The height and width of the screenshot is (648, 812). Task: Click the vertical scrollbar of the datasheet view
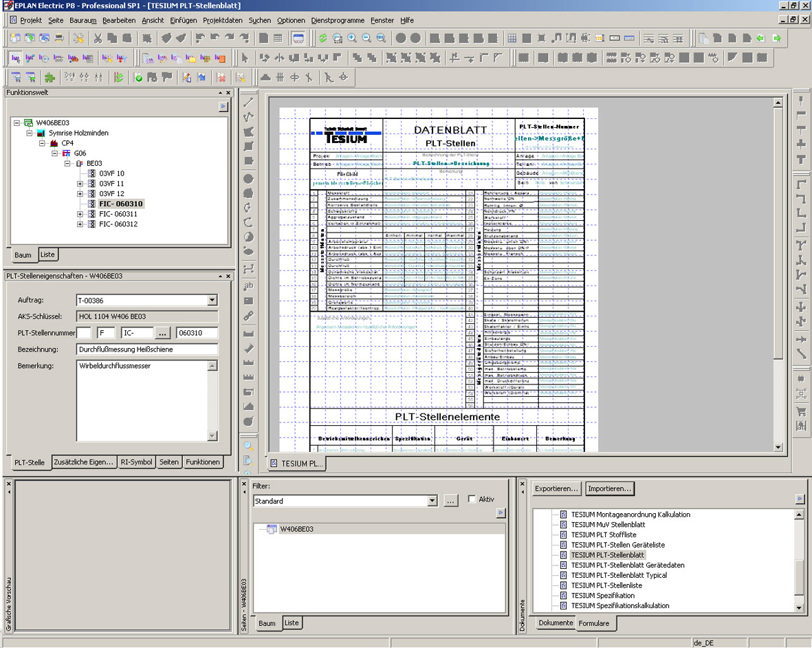(778, 274)
